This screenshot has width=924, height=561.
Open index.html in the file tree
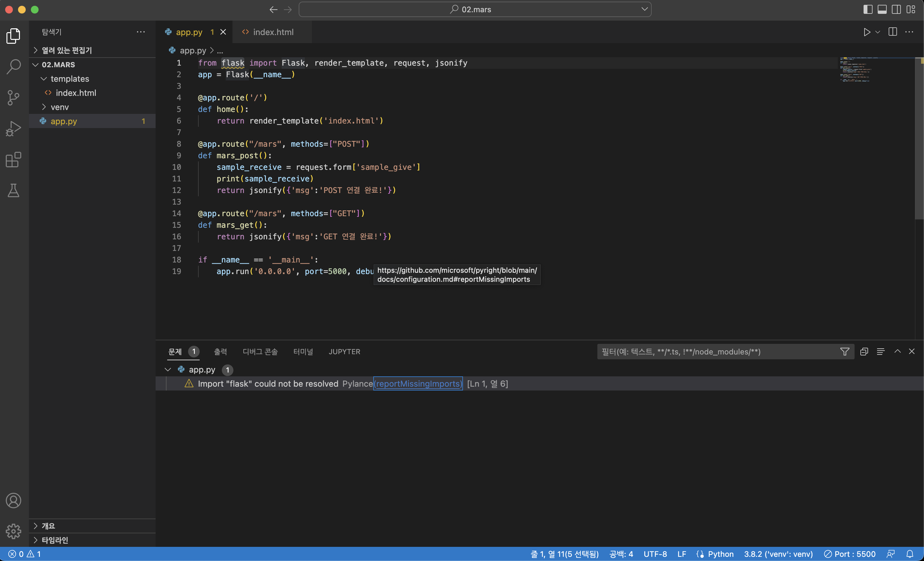click(92, 93)
